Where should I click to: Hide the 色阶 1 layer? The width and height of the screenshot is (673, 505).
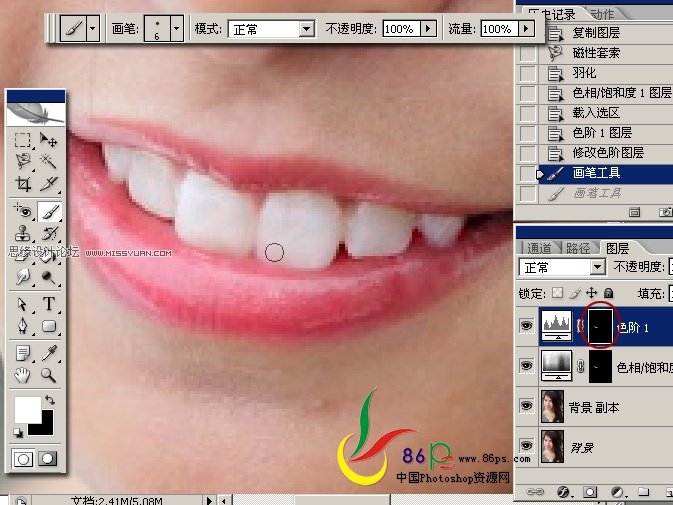click(527, 326)
